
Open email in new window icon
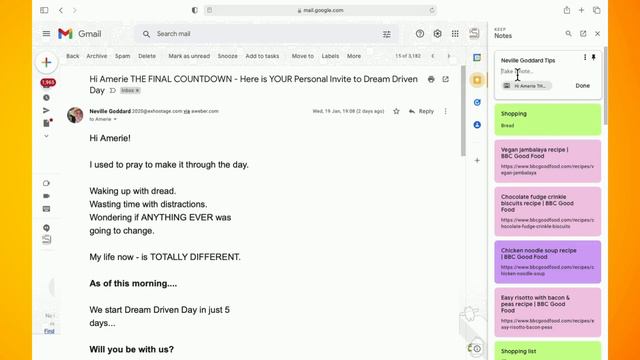(445, 80)
